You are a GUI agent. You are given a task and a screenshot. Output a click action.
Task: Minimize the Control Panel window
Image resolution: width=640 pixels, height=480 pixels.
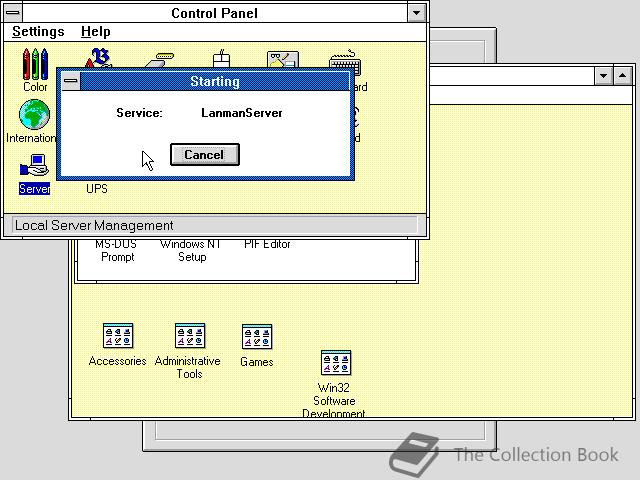tap(416, 13)
